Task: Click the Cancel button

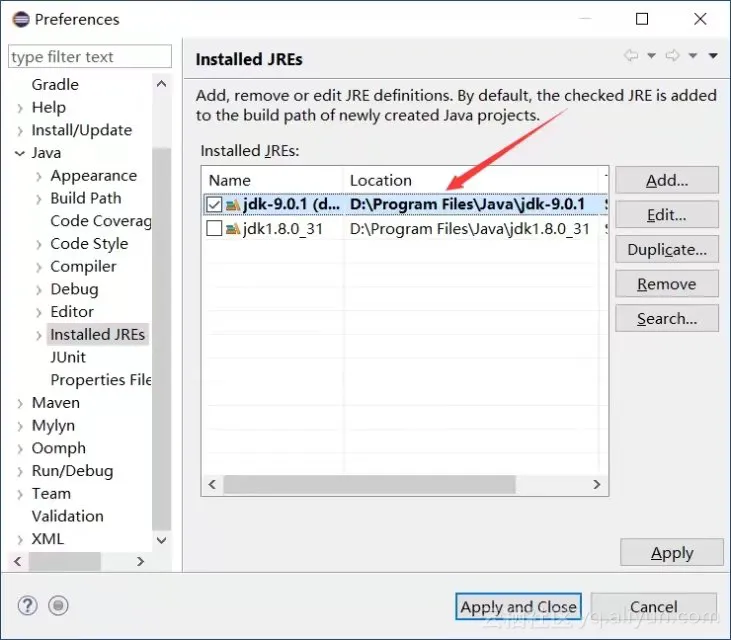Action: point(654,606)
